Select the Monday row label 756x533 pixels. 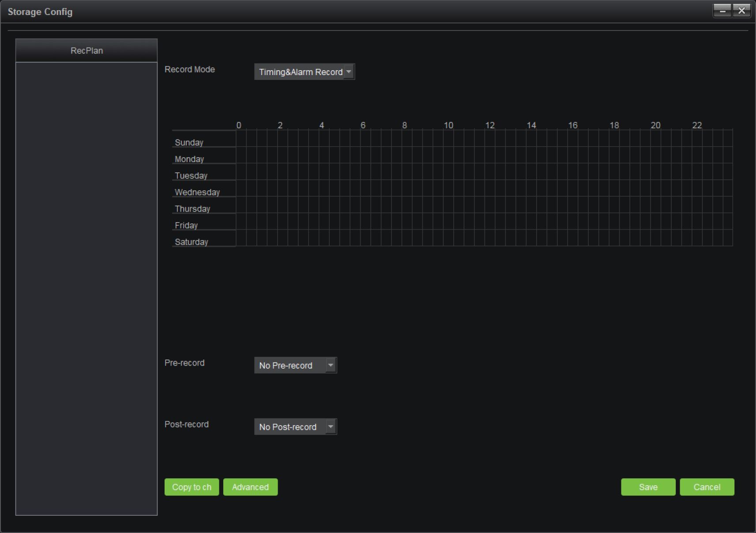click(189, 159)
